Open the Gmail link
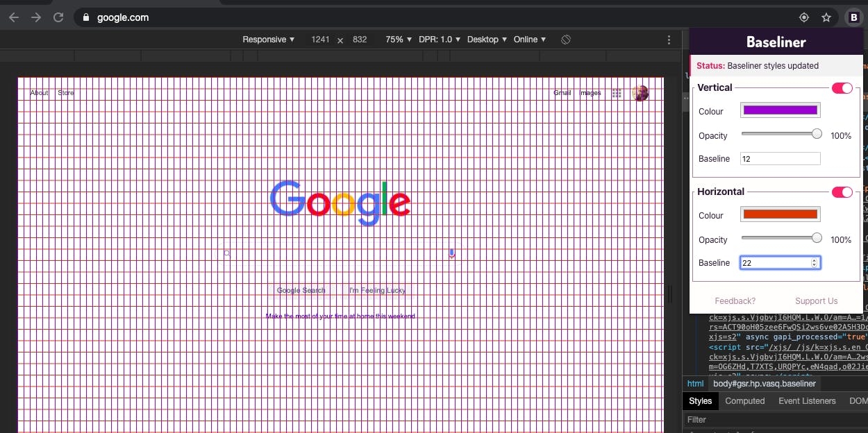Screen dimensions: 868x433 [x=562, y=93]
